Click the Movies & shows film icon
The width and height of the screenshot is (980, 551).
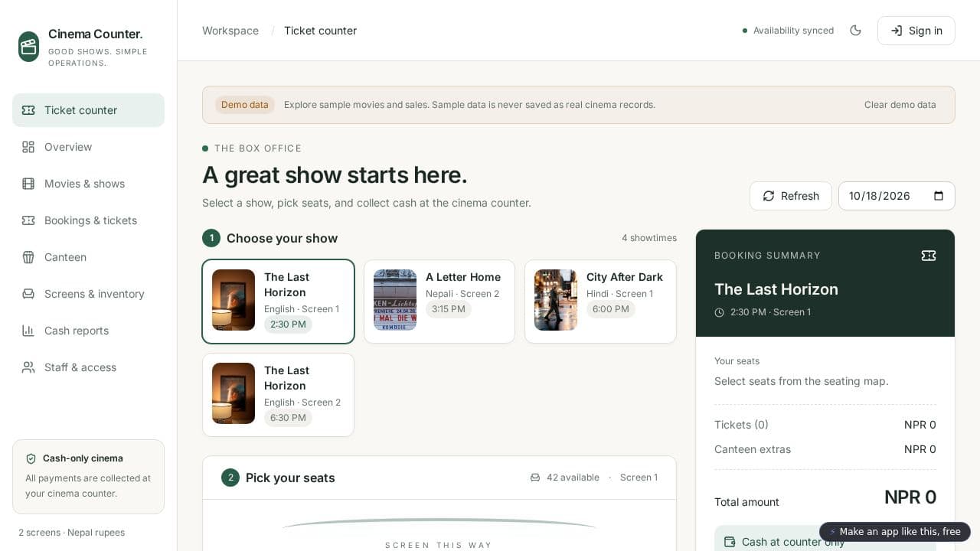pos(28,184)
